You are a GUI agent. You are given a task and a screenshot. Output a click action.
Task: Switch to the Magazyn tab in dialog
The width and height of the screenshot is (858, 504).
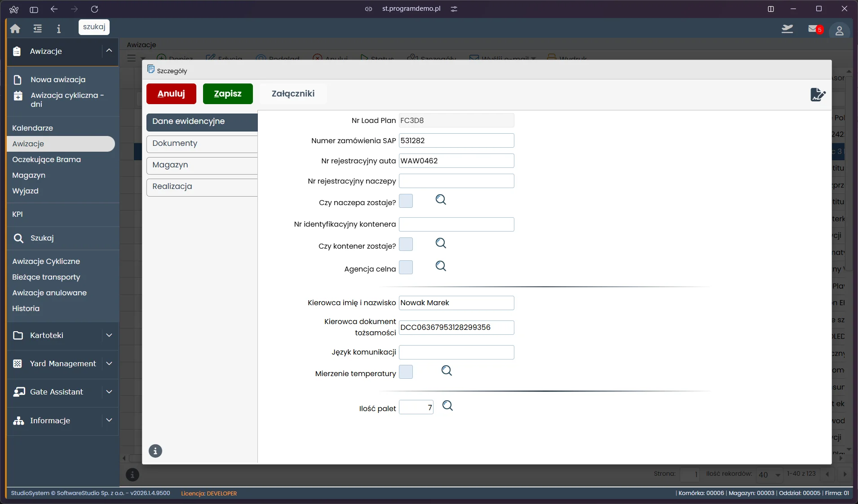202,165
